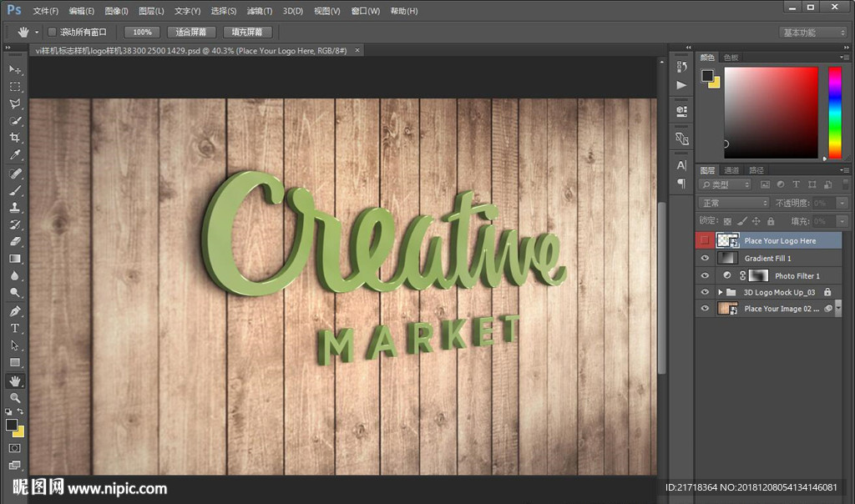Select the Hand tool in toolbox
This screenshot has width=855, height=504.
pos(15,381)
